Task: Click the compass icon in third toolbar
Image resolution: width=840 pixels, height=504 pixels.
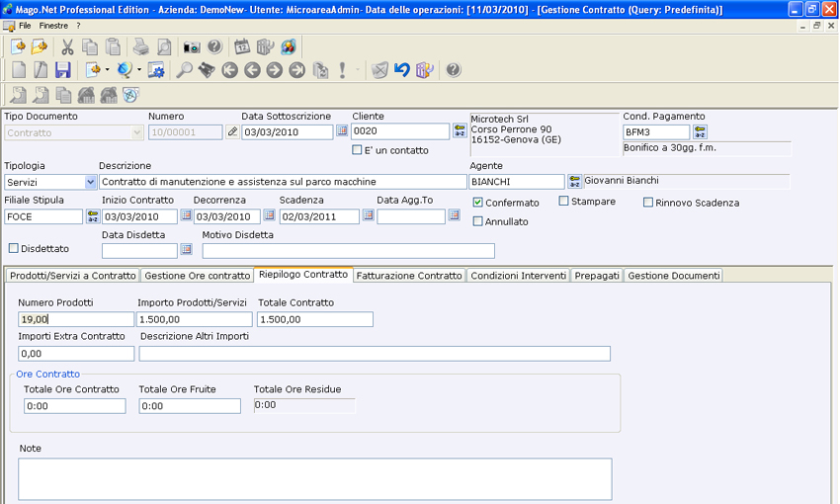Action: (x=130, y=95)
